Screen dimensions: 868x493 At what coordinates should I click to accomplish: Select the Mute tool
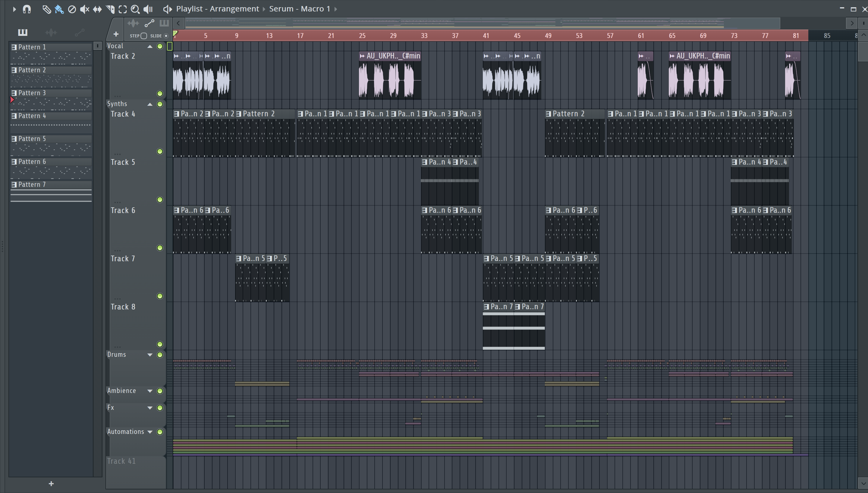tap(85, 9)
